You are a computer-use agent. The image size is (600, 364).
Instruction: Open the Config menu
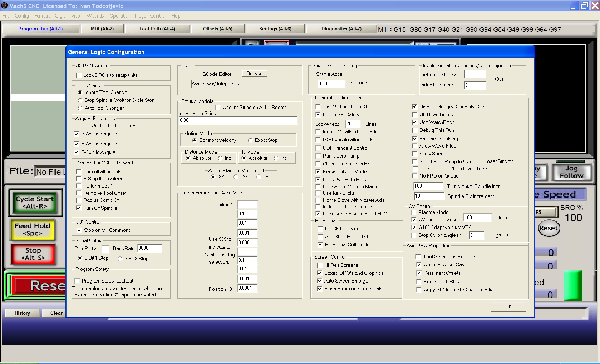coord(22,16)
